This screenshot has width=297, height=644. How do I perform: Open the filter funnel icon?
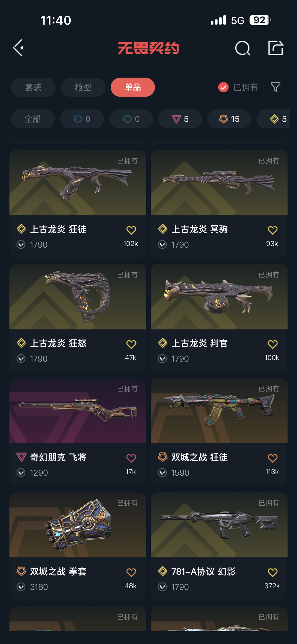[x=275, y=87]
